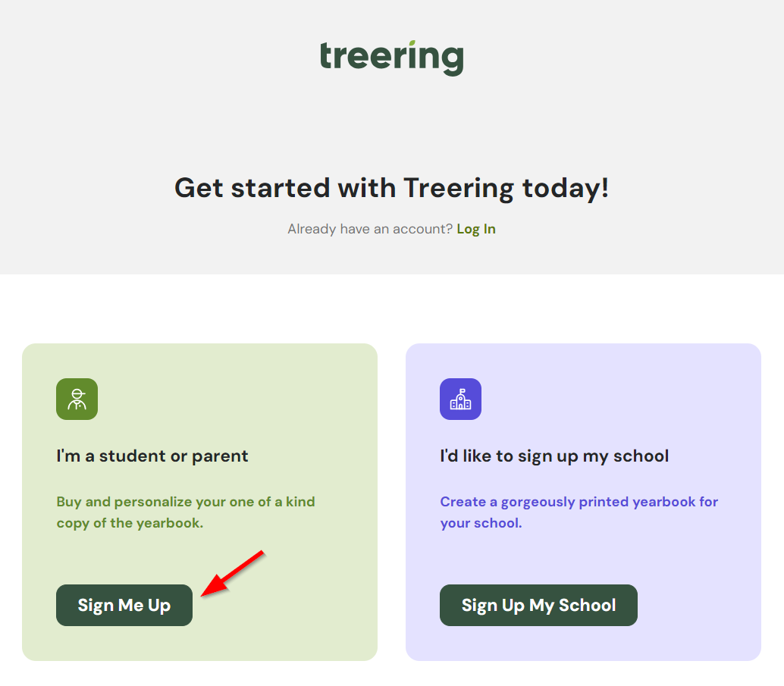The height and width of the screenshot is (686, 784).
Task: Click the "Get started with Treering today!" headline
Action: click(391, 188)
